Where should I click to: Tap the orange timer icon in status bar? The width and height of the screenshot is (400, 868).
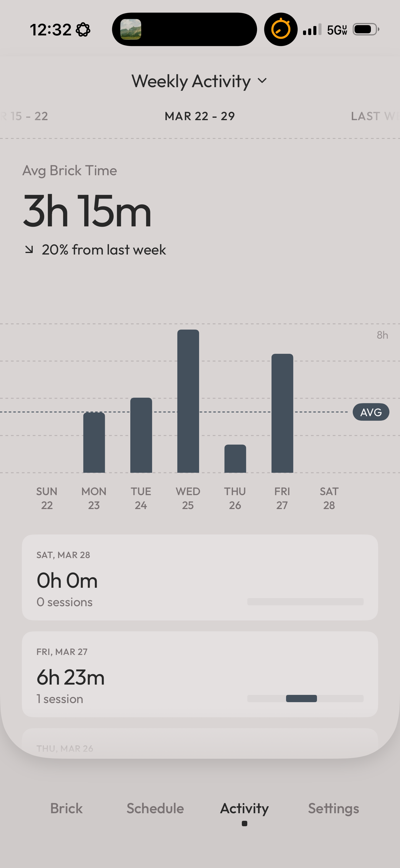[x=281, y=29]
